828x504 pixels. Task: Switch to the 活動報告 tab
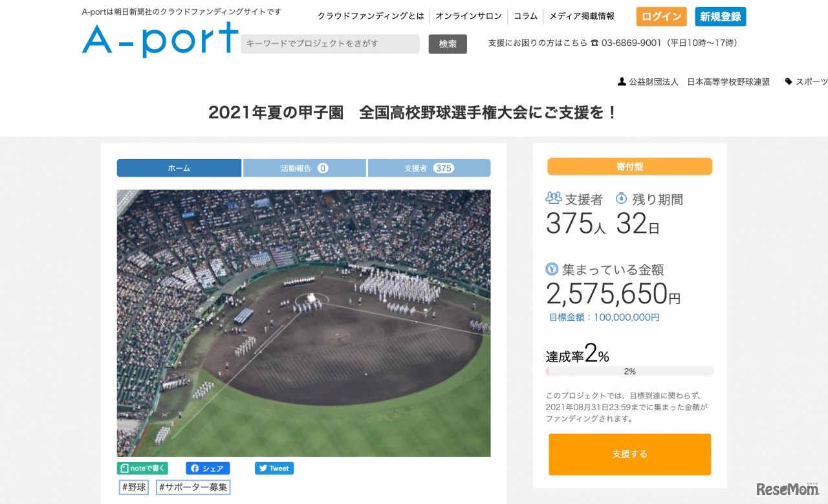pyautogui.click(x=304, y=168)
